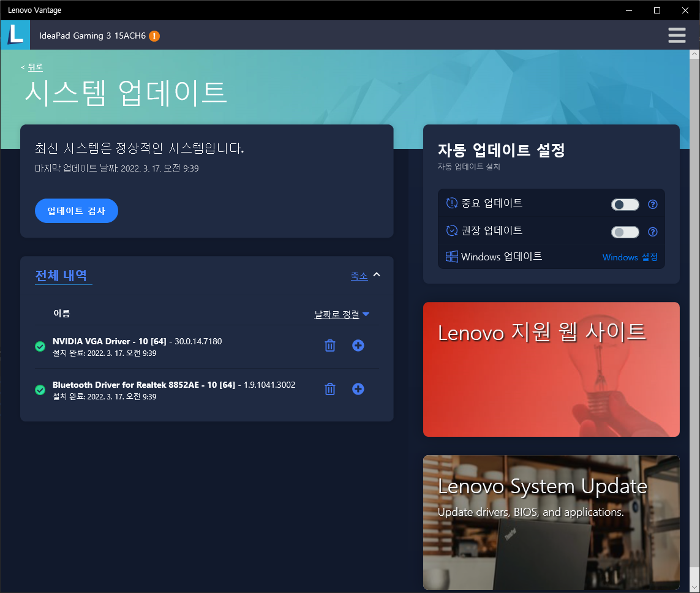Viewport: 700px width, 593px height.
Task: Click the Bluetooth Driver for Realtek 8852AE name
Action: pos(144,385)
